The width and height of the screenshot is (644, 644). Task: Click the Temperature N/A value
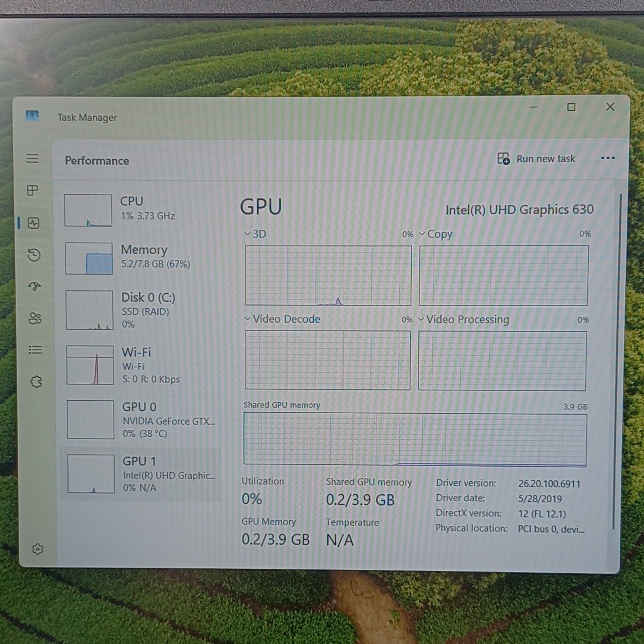(340, 541)
